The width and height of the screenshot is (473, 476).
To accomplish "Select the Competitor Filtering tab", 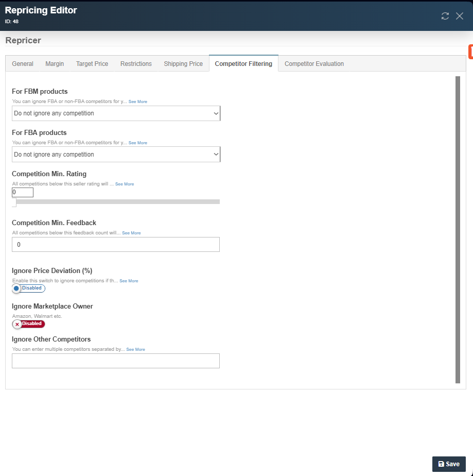I will coord(243,64).
